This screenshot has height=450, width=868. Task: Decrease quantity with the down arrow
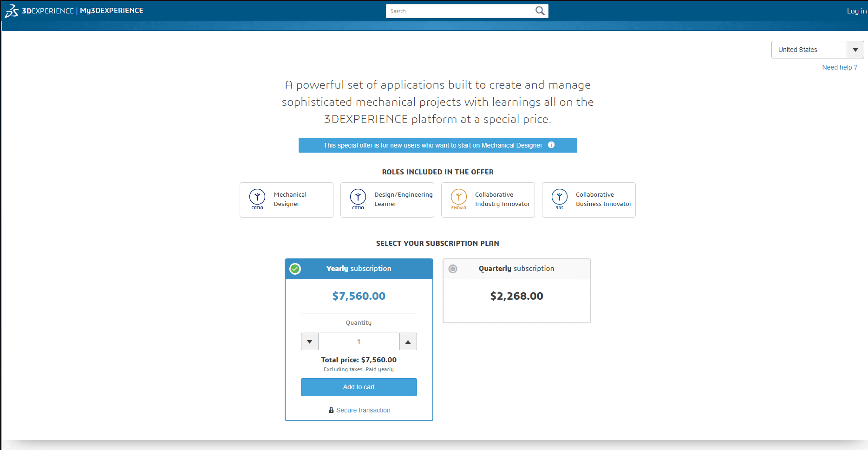(310, 341)
